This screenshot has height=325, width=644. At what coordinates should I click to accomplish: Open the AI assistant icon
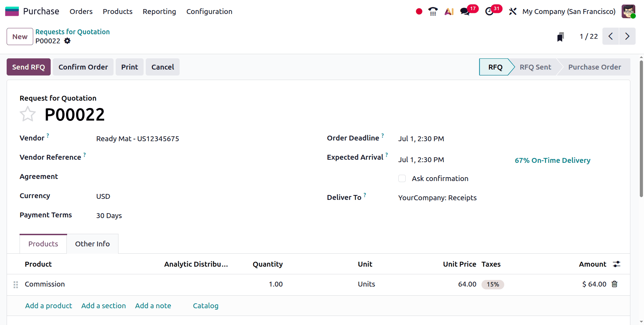click(x=449, y=12)
